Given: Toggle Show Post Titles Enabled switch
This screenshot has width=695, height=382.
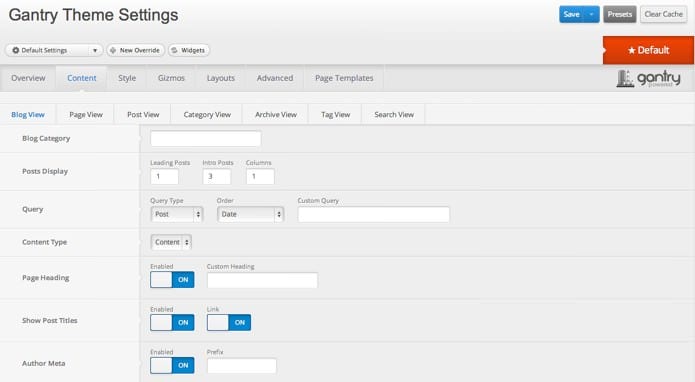Looking at the screenshot, I should pos(172,323).
